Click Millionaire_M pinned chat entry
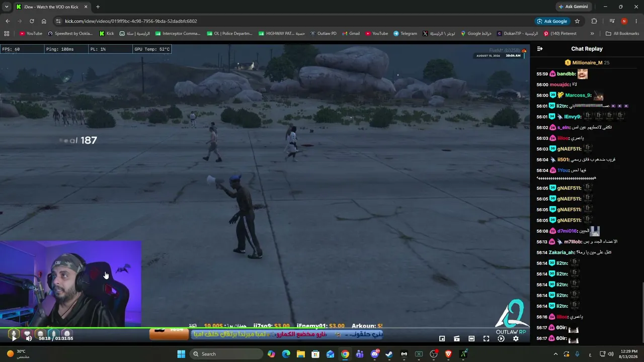The width and height of the screenshot is (644, 362). click(587, 63)
